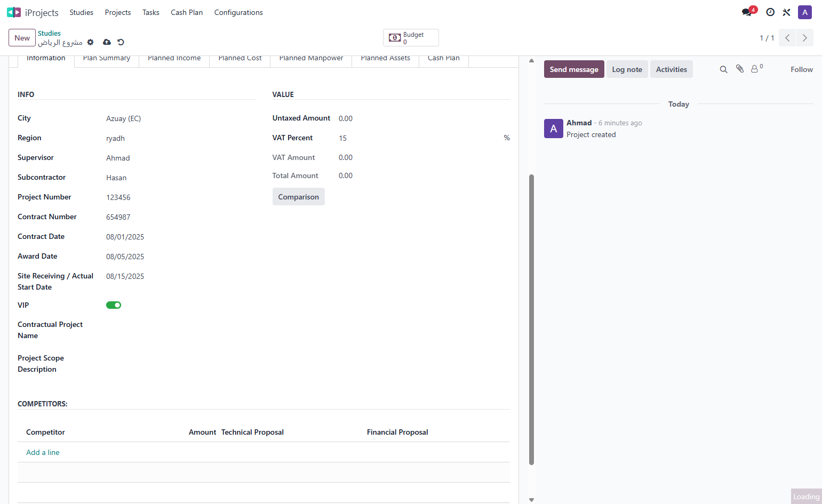The image size is (822, 504).
Task: Search messages in the chatter
Action: pyautogui.click(x=724, y=69)
